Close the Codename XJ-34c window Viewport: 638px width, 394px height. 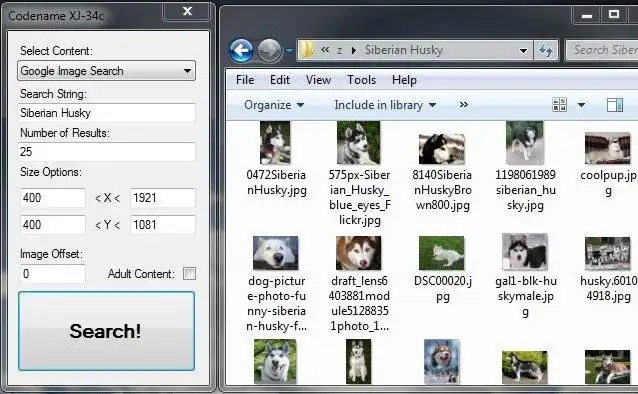pos(187,11)
